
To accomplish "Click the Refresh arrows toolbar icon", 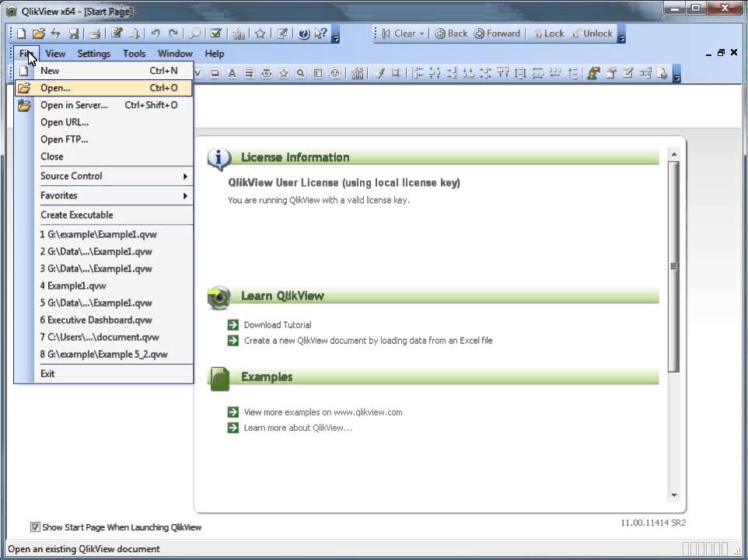I will 56,33.
